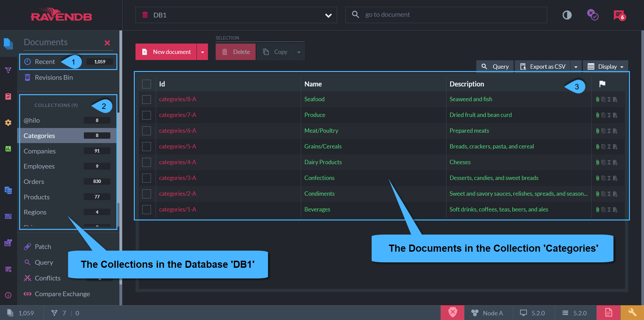Click the Copy button
This screenshot has height=320, width=644.
point(275,52)
